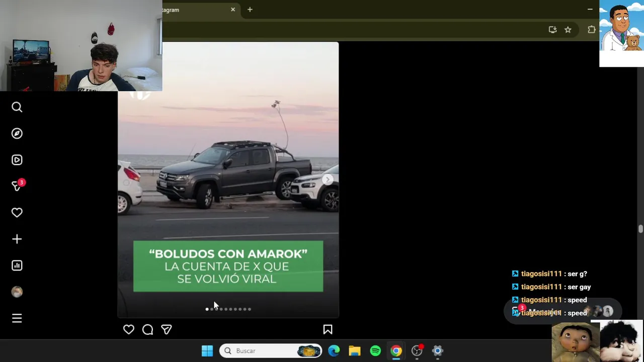The width and height of the screenshot is (644, 362).
Task: Open the Settings gear in the taskbar
Action: pyautogui.click(x=438, y=351)
